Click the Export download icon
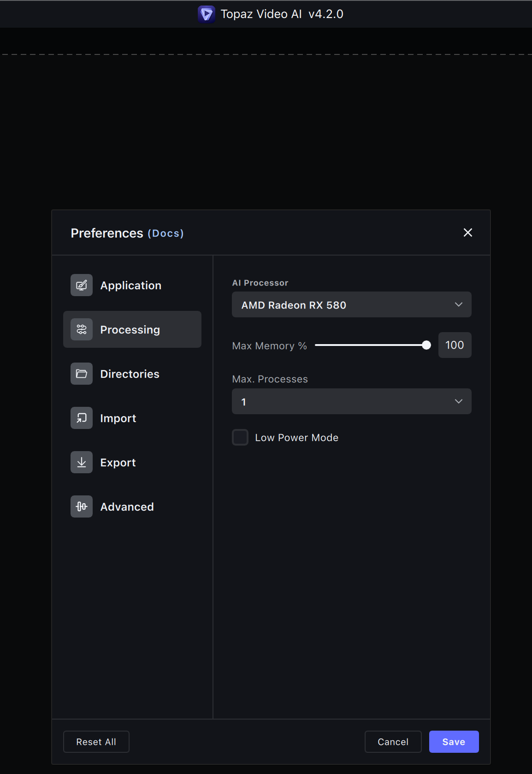 pos(82,462)
